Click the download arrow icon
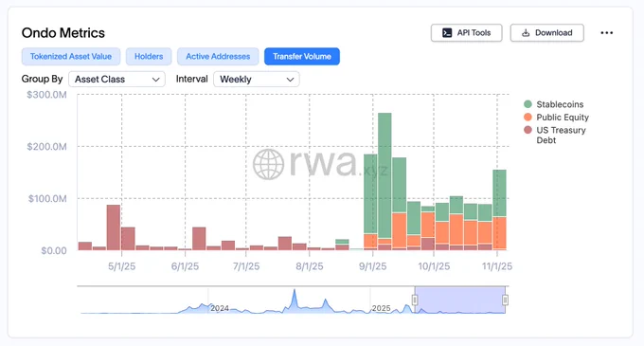644x346 pixels. tap(526, 33)
